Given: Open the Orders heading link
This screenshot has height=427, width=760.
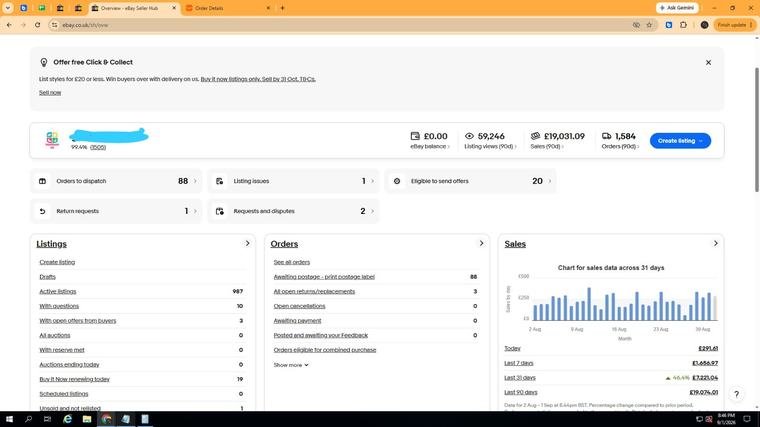Looking at the screenshot, I should pos(284,244).
